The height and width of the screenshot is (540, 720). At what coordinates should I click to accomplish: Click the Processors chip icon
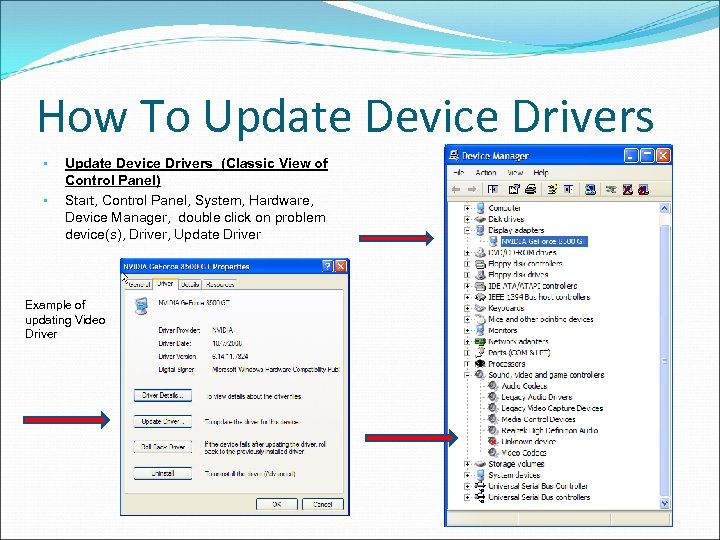coord(480,364)
